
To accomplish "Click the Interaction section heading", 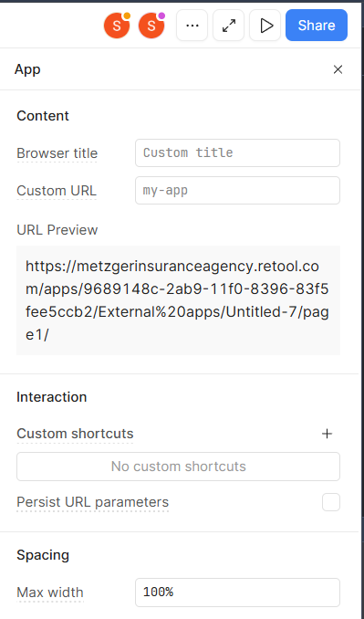I will [52, 397].
